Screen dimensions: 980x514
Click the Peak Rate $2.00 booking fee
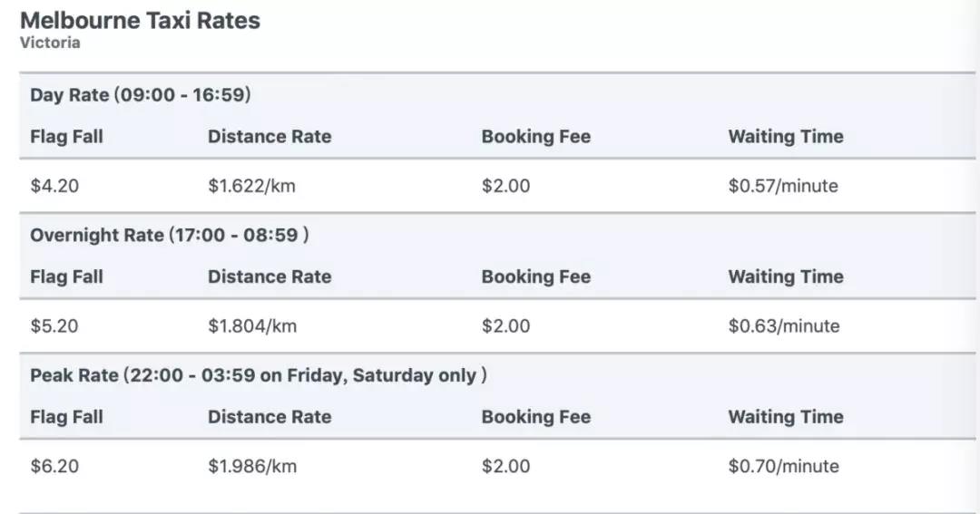(x=505, y=466)
